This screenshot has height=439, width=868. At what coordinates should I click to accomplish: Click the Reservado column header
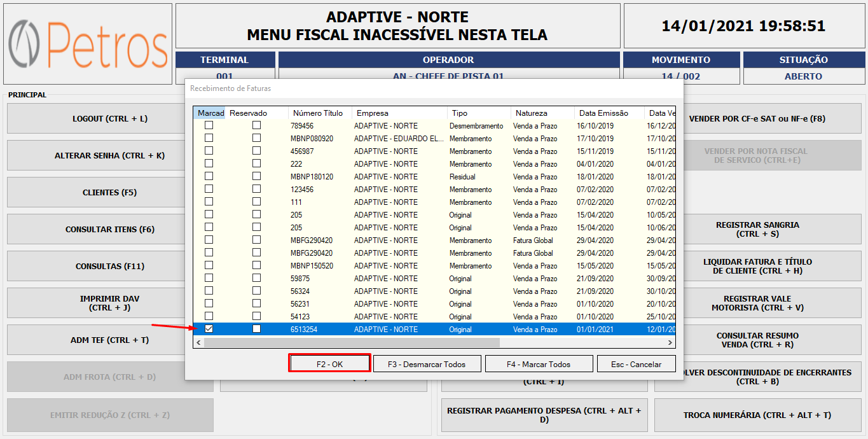(x=257, y=113)
